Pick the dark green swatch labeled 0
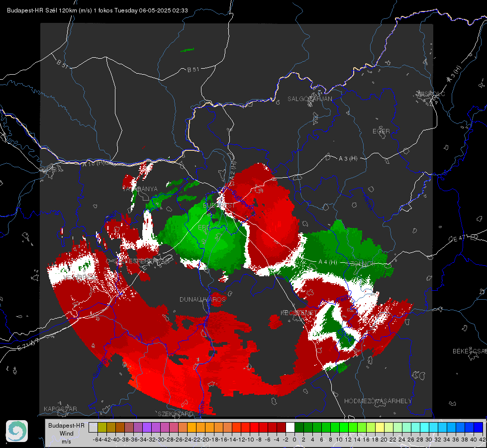The image size is (487, 448). (299, 427)
